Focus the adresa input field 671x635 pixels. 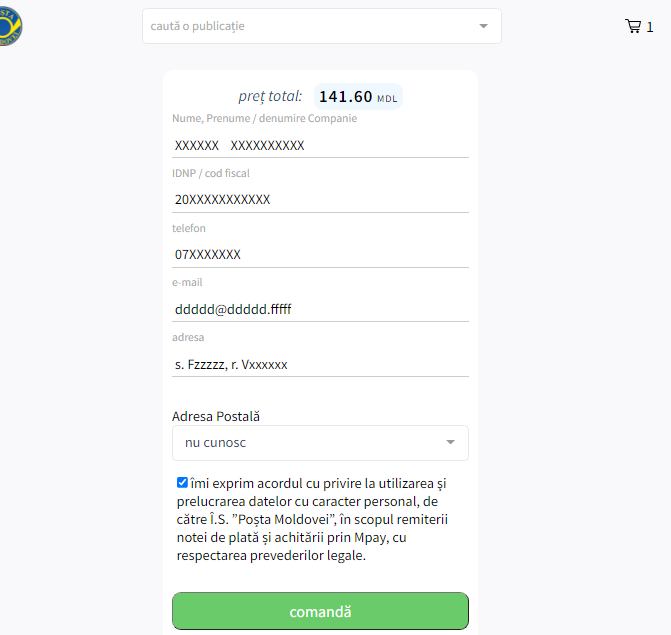point(320,365)
